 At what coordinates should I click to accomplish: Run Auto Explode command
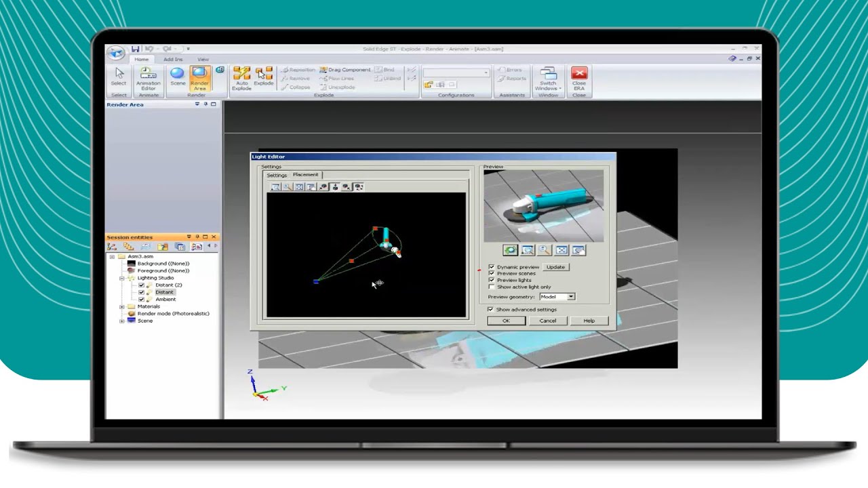click(x=241, y=79)
